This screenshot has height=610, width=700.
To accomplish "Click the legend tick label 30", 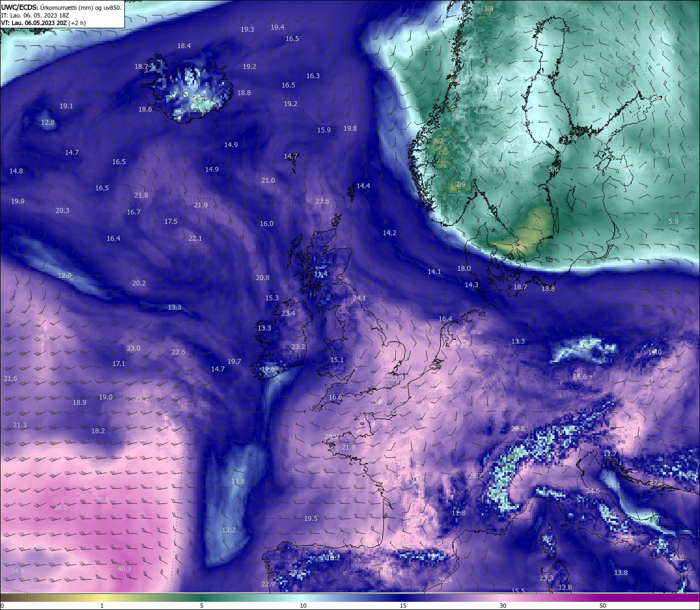I will [x=503, y=606].
